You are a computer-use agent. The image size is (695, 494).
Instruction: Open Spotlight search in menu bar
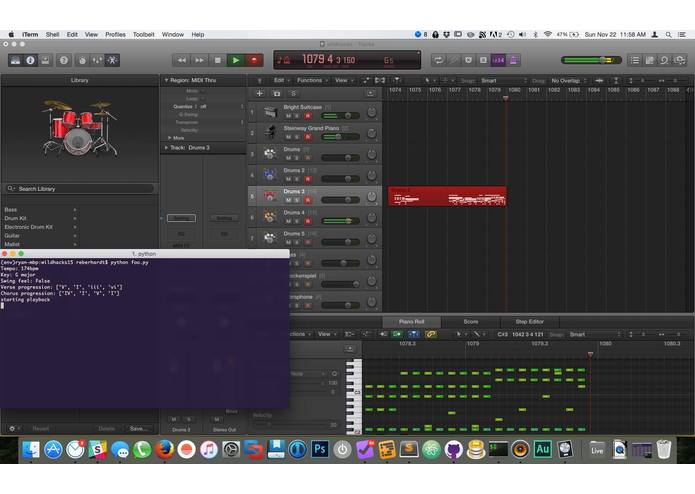[x=668, y=35]
